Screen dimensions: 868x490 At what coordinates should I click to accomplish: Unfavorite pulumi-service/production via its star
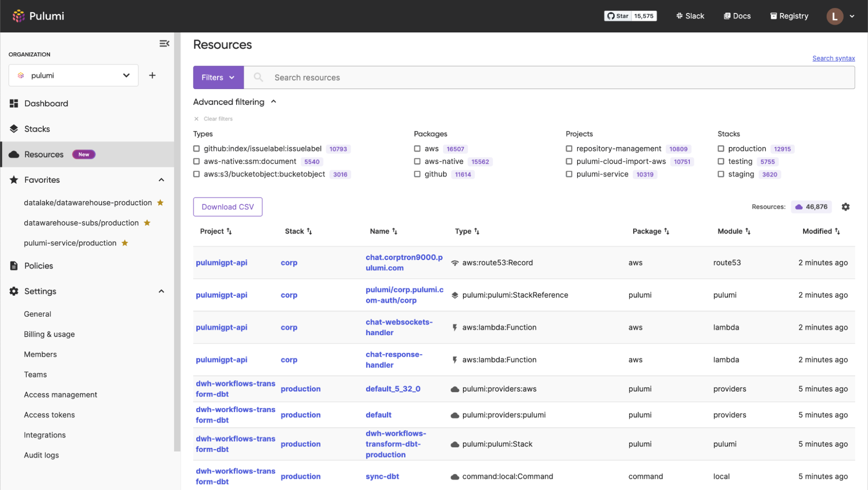click(x=125, y=243)
